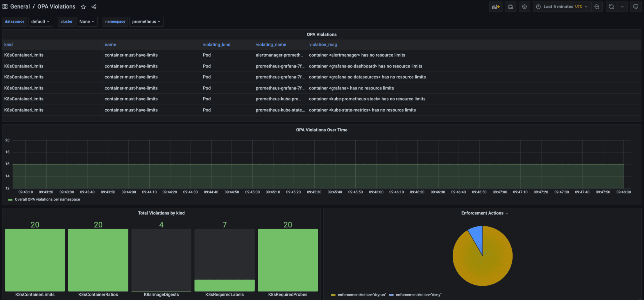Open the namespace prometheus dropdown

[x=146, y=21]
